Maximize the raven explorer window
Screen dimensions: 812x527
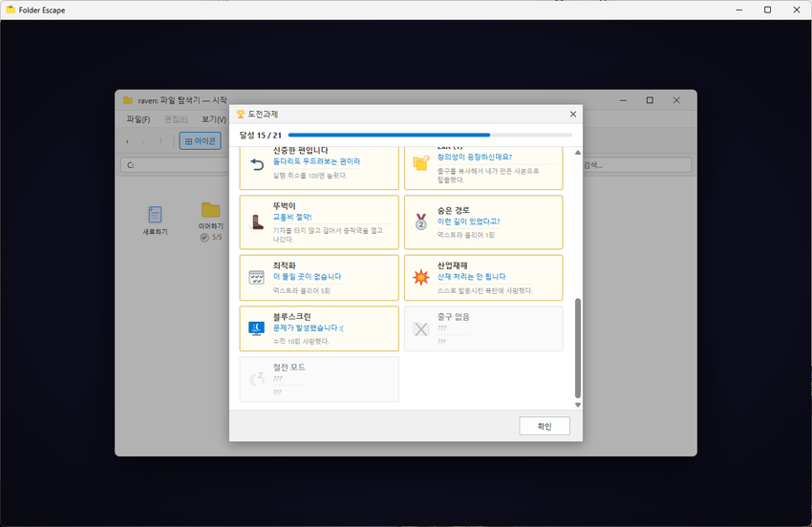tap(650, 100)
